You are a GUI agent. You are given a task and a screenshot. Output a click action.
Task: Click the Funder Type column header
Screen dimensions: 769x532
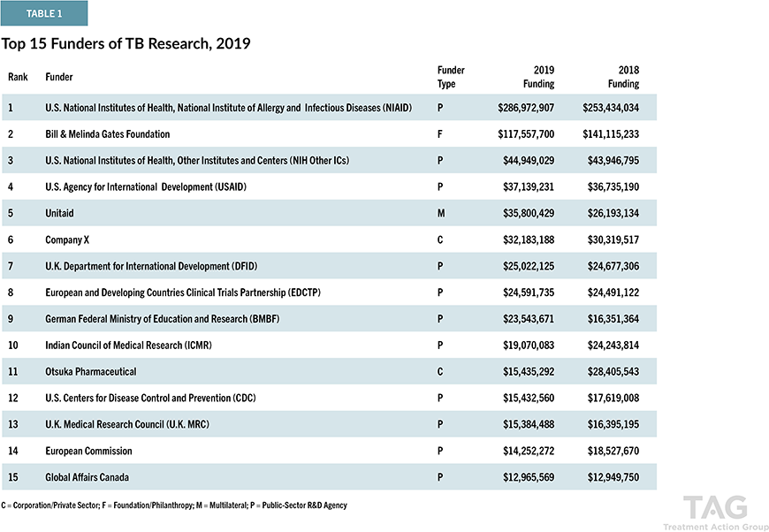tap(451, 77)
